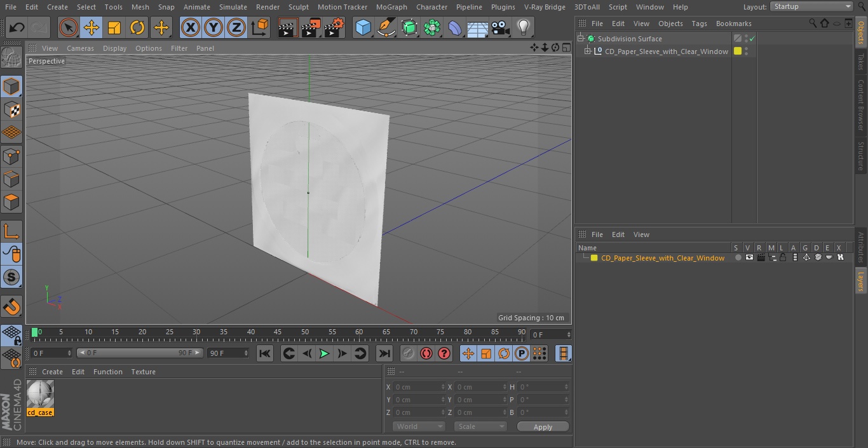Play the animation forward
This screenshot has height=448, width=868.
324,353
